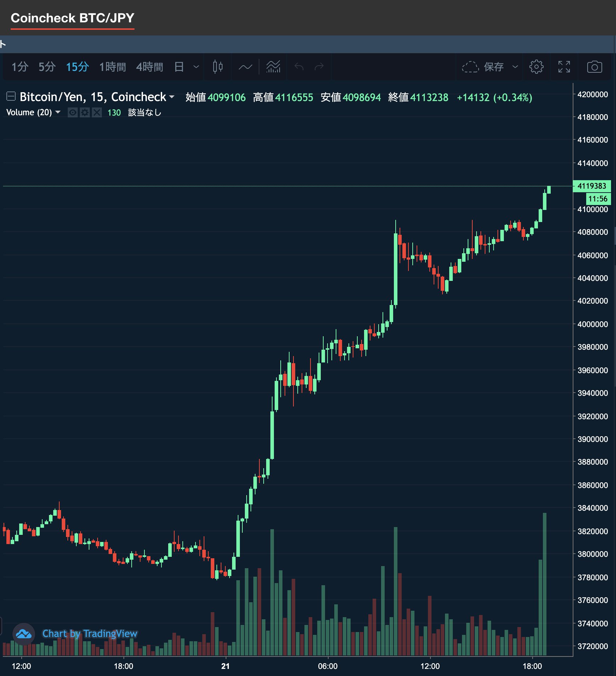The width and height of the screenshot is (616, 676).
Task: Select the 15分 interval
Action: tap(77, 67)
